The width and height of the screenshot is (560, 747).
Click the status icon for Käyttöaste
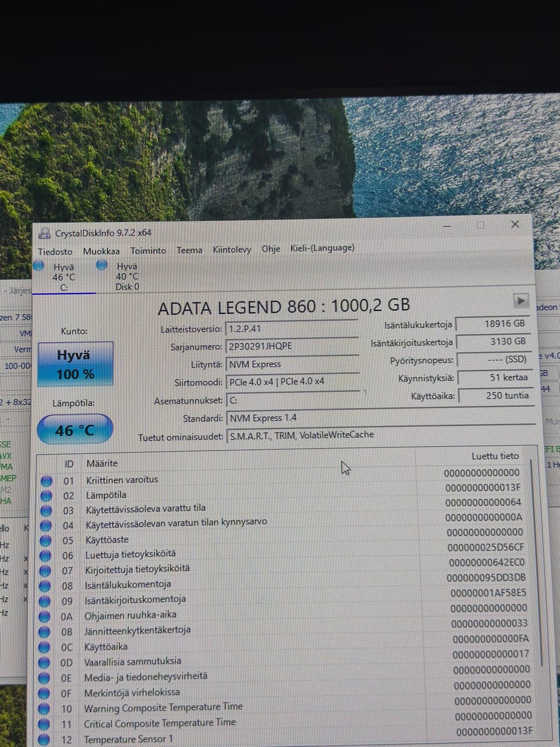[45, 541]
